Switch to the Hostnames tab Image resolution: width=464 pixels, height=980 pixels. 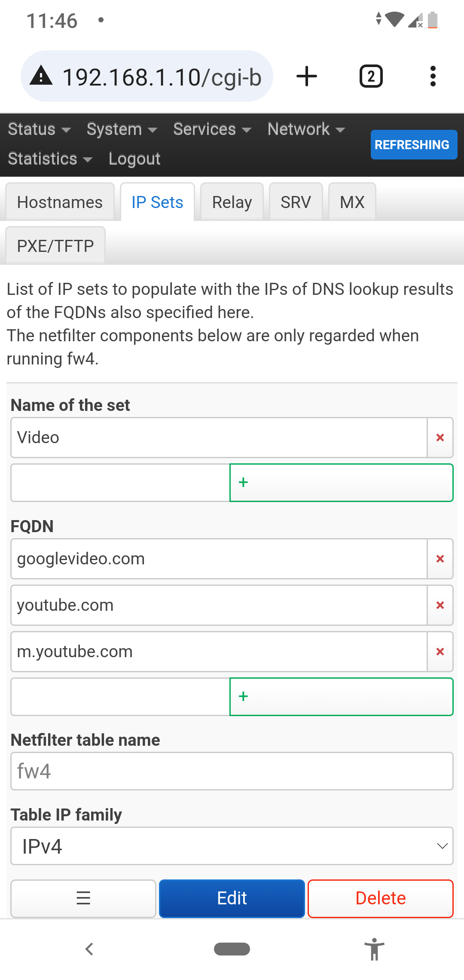pyautogui.click(x=60, y=202)
